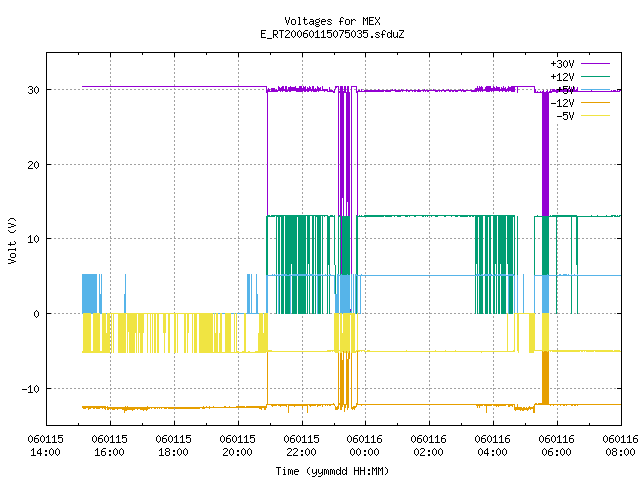Click the y-axis tick value 30
The height and width of the screenshot is (480, 640).
click(33, 90)
